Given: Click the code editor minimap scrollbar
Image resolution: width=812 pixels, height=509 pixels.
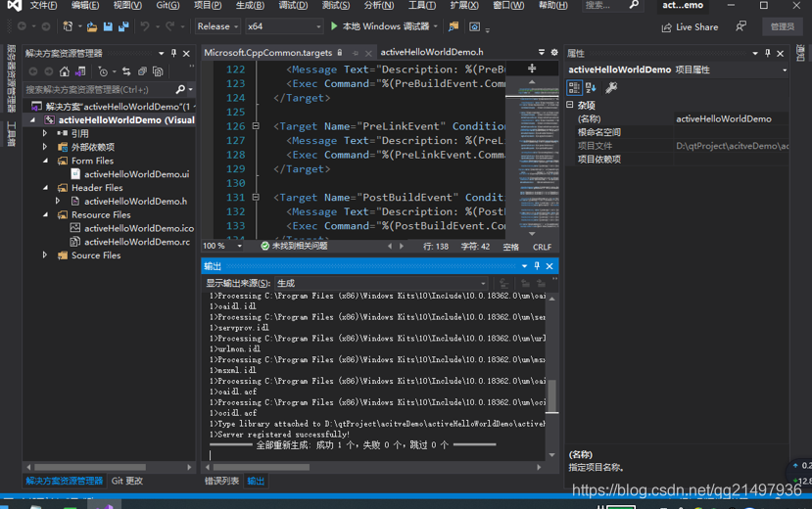Looking at the screenshot, I should pos(532,158).
